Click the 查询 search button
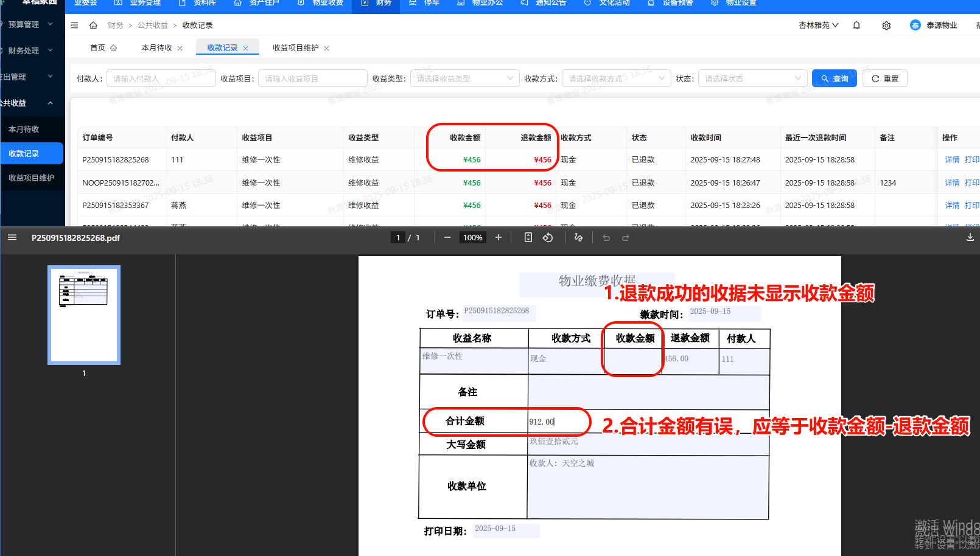Viewport: 980px width, 556px height. tap(834, 78)
